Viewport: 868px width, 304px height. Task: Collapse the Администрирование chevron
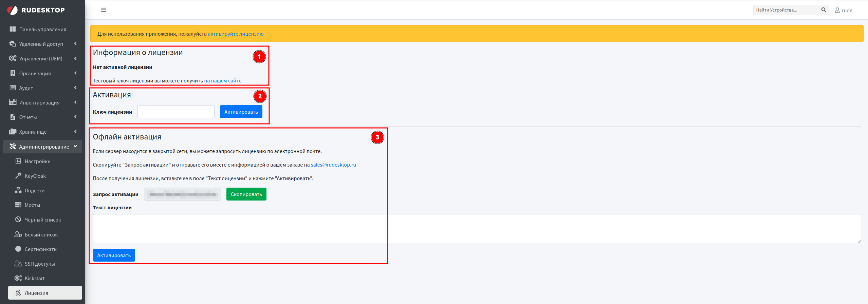(x=75, y=146)
